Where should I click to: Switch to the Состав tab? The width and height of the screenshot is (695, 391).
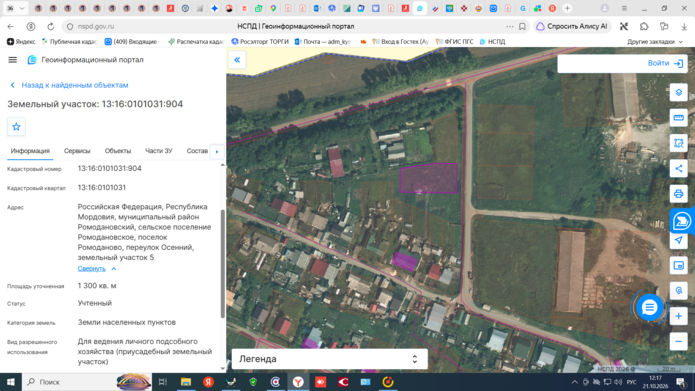click(x=197, y=151)
